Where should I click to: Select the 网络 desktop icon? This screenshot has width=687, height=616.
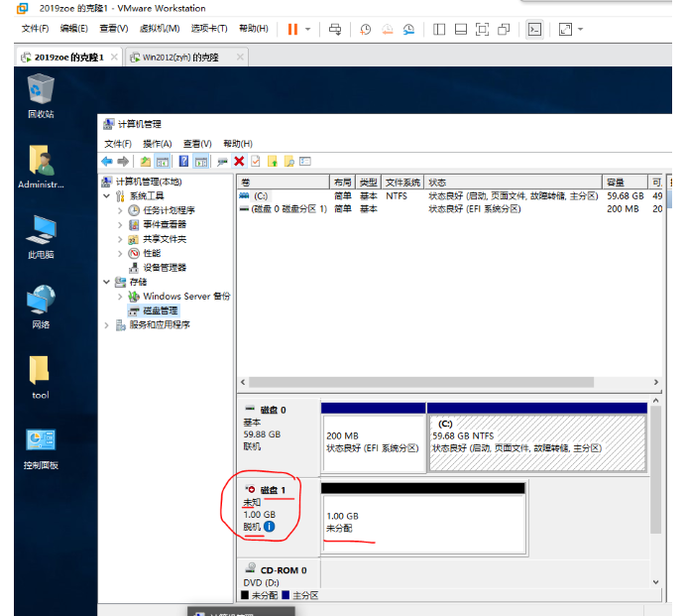(x=41, y=307)
